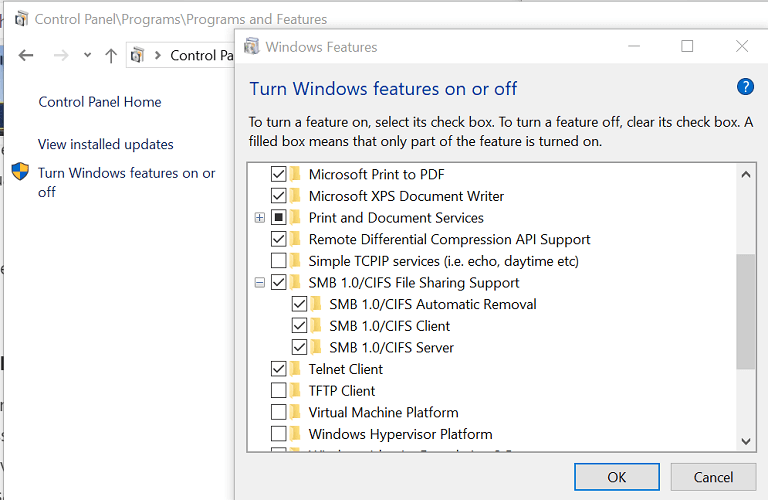The image size is (768, 500).
Task: Check the Windows Hypervisor Platform checkbox
Action: coord(279,433)
